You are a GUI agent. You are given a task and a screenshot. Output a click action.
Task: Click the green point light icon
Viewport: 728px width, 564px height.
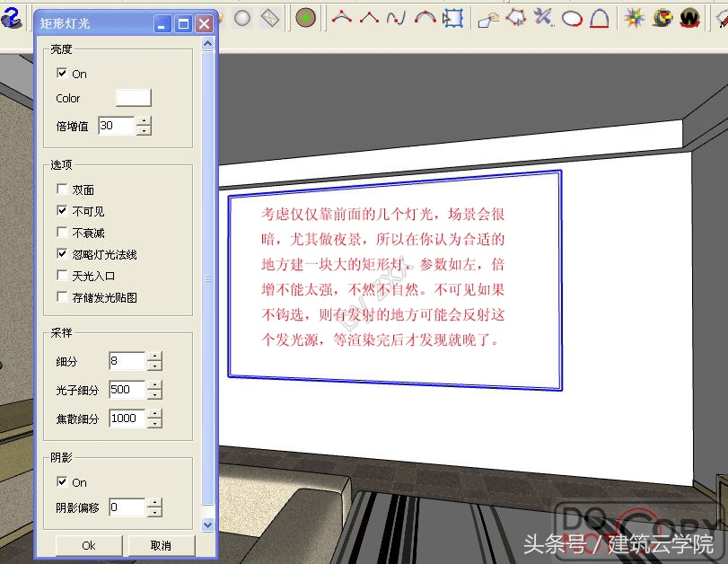click(308, 17)
